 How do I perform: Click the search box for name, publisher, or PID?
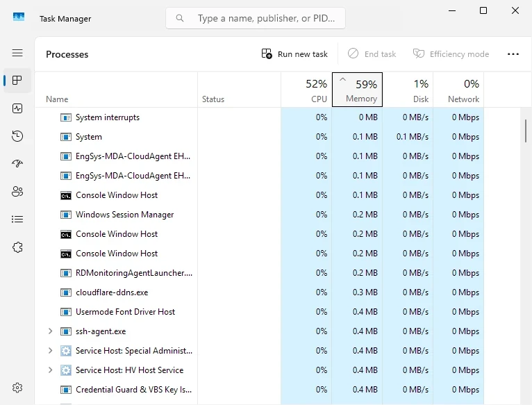256,18
